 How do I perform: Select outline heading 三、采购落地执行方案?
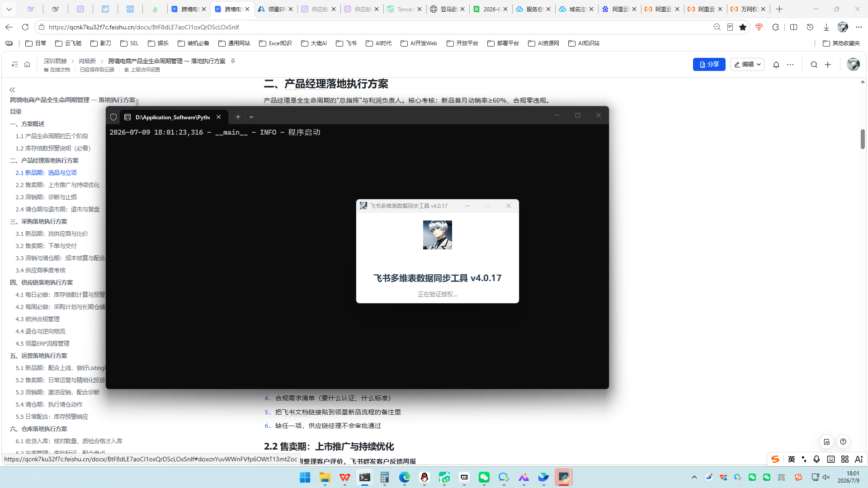click(38, 221)
